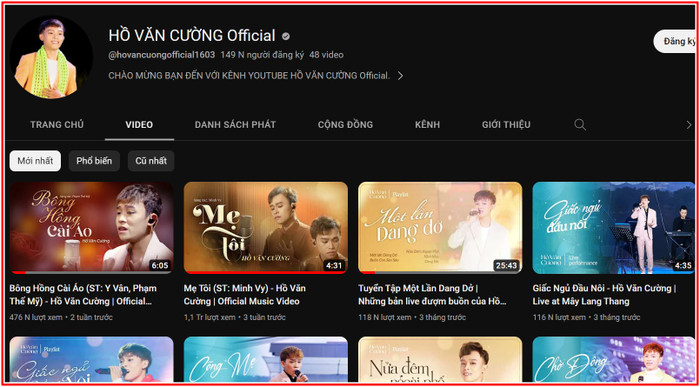This screenshot has height=387, width=700.
Task: Click the 6:05 duration badge
Action: click(x=160, y=266)
